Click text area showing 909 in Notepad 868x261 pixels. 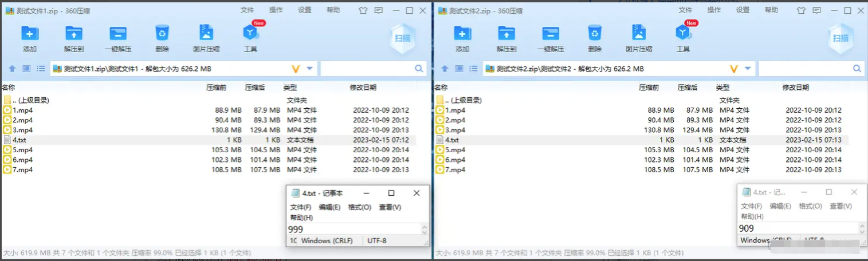(x=799, y=228)
